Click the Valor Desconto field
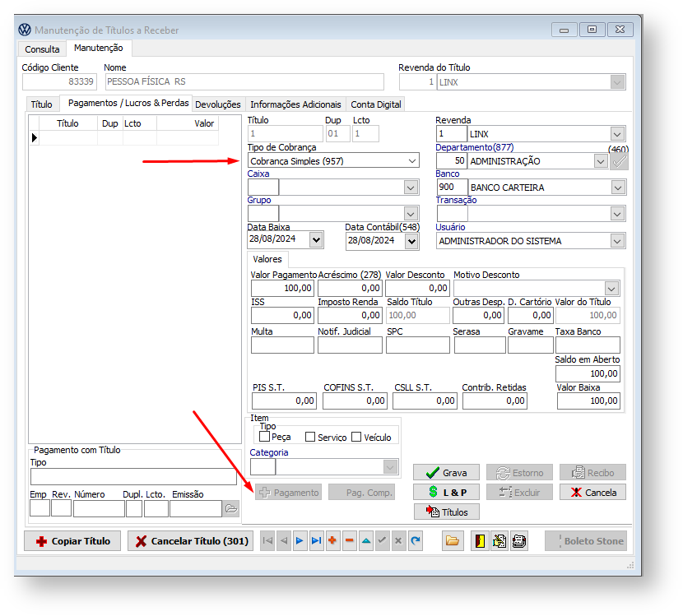683x616 pixels. pyautogui.click(x=417, y=288)
